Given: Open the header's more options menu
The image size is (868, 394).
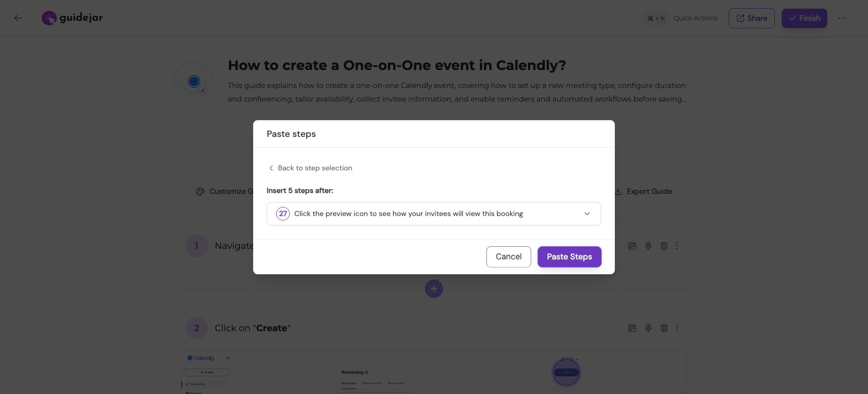Looking at the screenshot, I should [841, 18].
